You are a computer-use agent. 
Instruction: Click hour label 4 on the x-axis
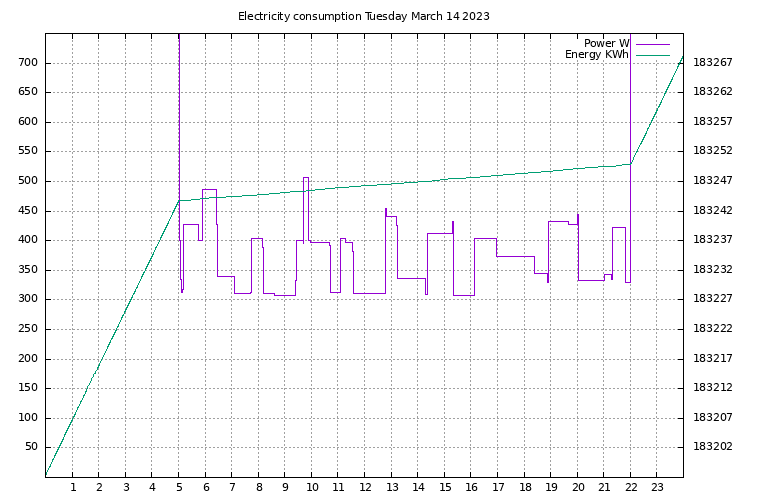click(152, 487)
